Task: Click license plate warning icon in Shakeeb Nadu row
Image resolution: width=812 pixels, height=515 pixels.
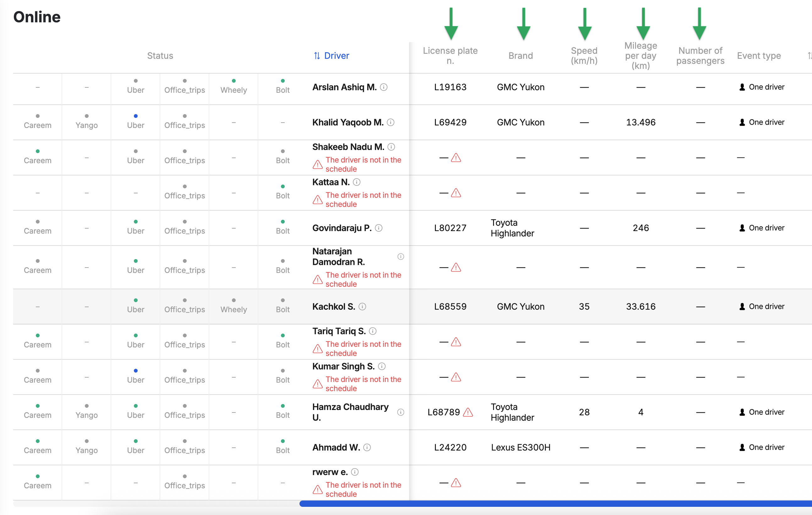Action: (x=456, y=158)
